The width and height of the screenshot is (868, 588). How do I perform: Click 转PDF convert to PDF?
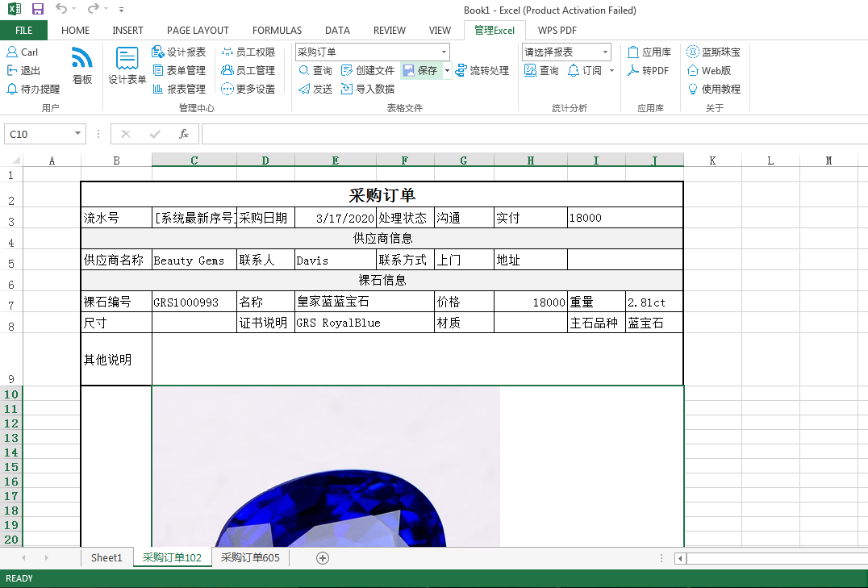click(649, 70)
